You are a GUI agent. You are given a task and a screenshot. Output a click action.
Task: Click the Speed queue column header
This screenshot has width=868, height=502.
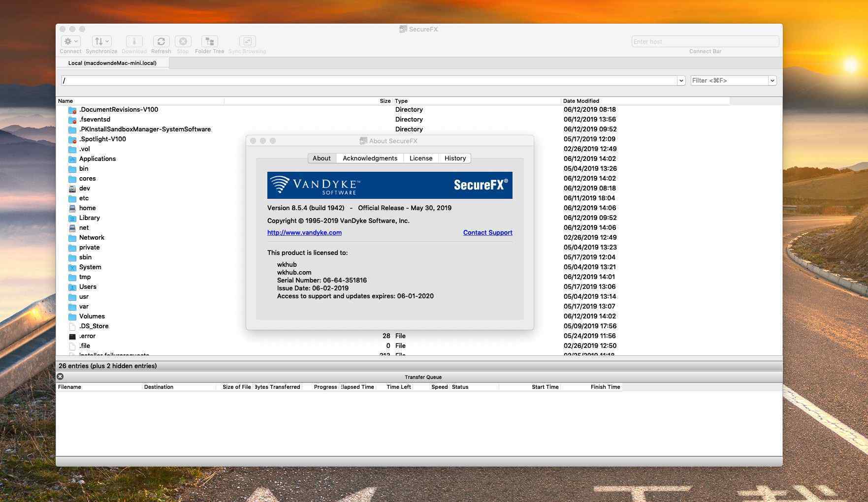[x=431, y=387]
